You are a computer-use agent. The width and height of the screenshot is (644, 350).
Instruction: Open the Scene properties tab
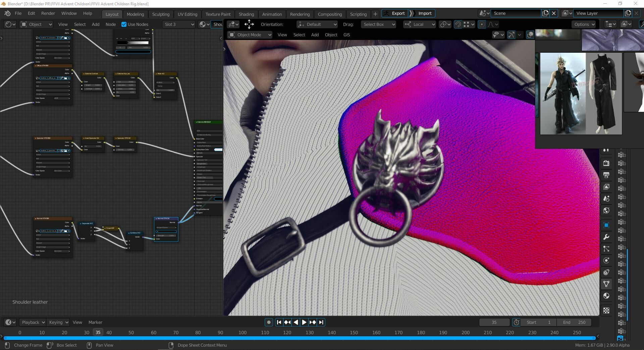tap(606, 199)
